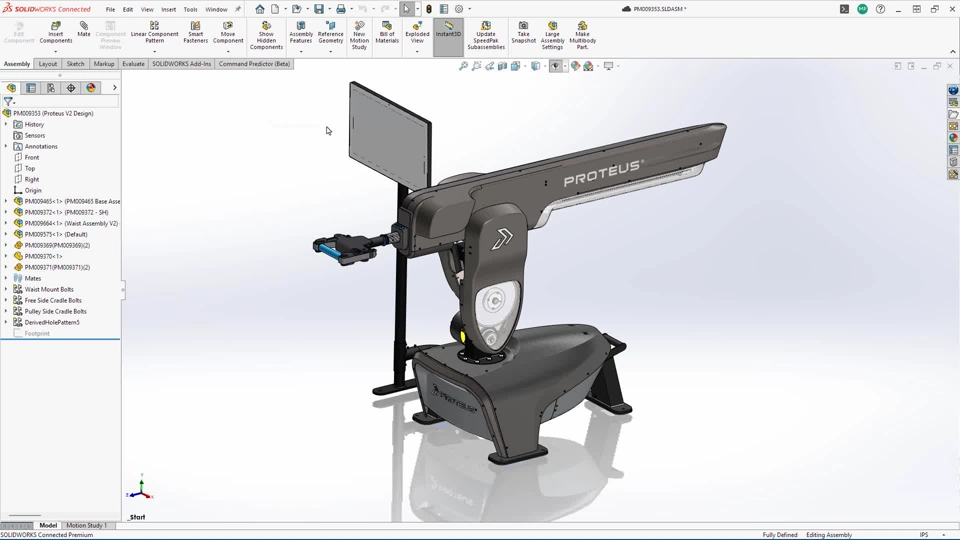Viewport: 960px width, 540px height.
Task: Switch to the Sketch tab
Action: pyautogui.click(x=75, y=64)
